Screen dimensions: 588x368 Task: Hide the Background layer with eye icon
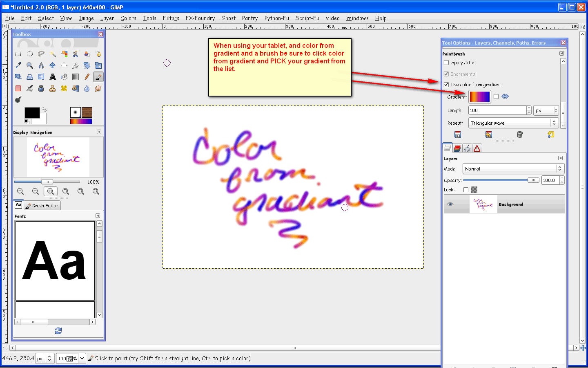click(450, 204)
